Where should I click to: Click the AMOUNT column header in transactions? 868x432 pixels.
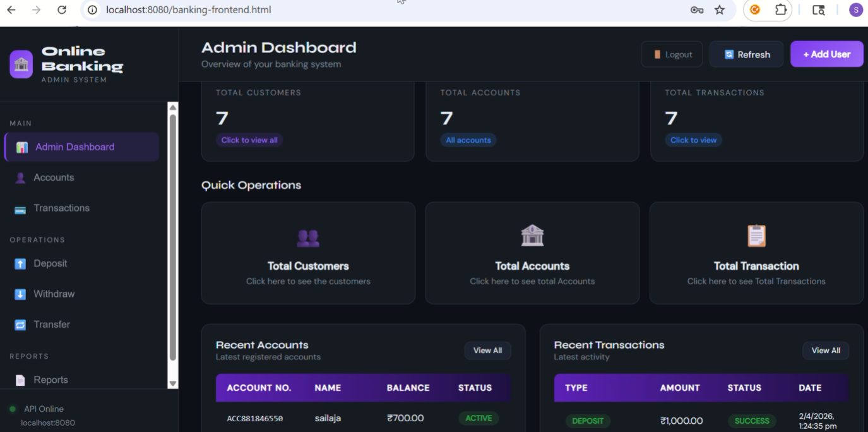(680, 388)
